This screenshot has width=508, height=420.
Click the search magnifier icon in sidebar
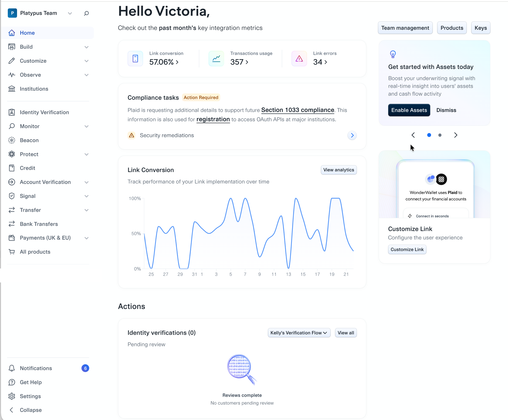click(x=86, y=13)
